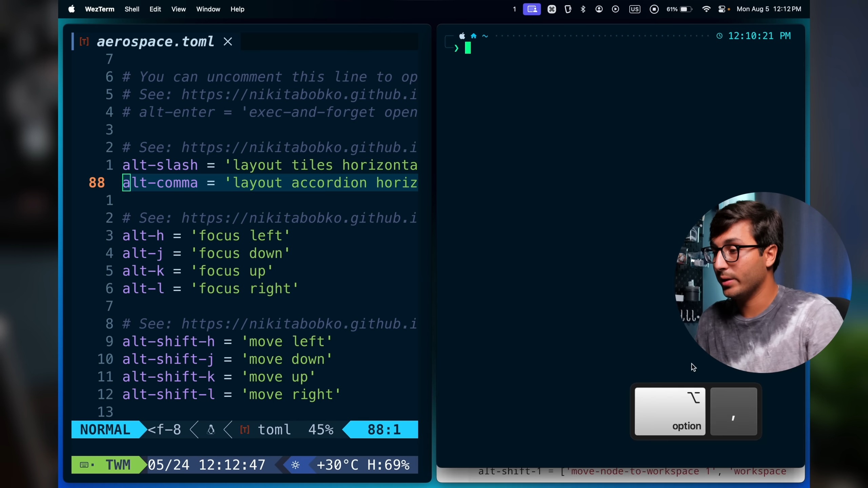Open the View menu

click(178, 9)
